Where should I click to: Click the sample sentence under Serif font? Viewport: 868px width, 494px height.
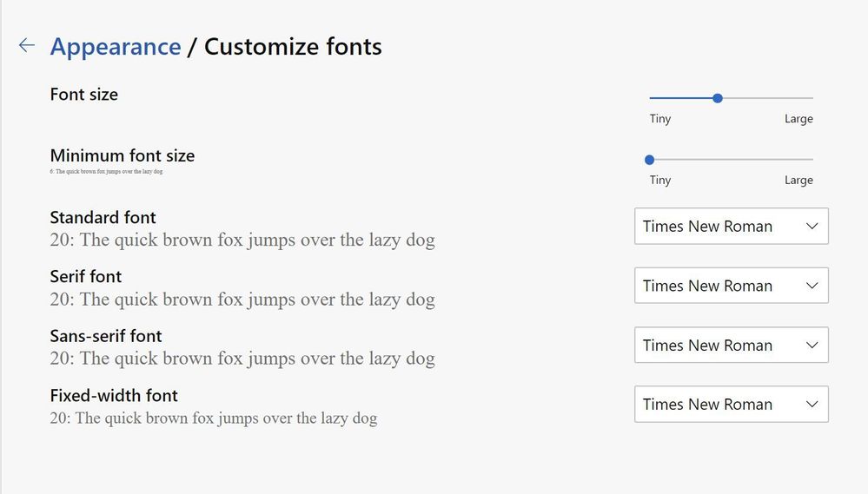(x=242, y=300)
